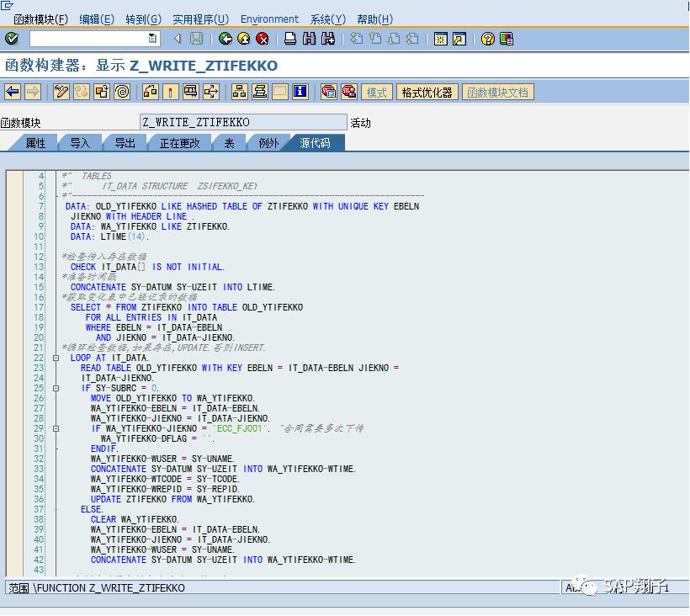This screenshot has width=690, height=616.
Task: Open the 编辑(E) menu
Action: (97, 19)
